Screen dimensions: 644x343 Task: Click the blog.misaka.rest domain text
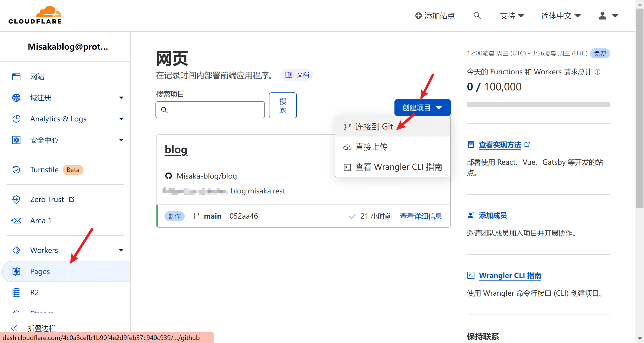[258, 191]
